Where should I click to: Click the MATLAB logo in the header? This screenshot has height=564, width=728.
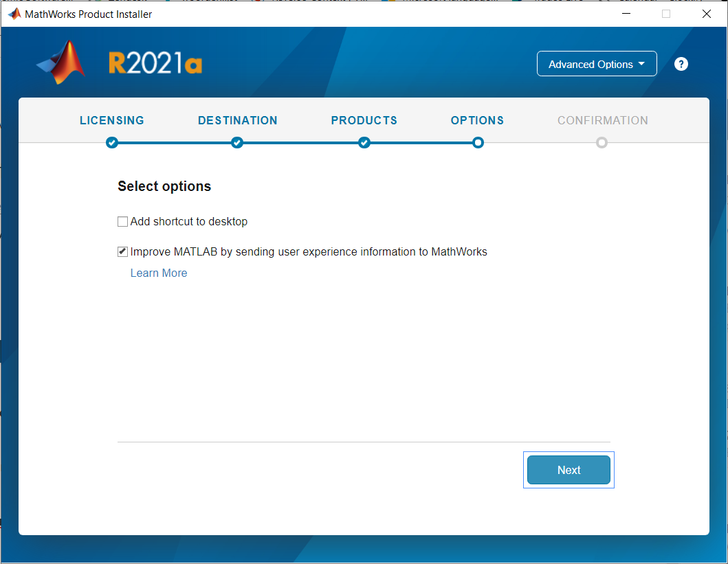point(61,62)
